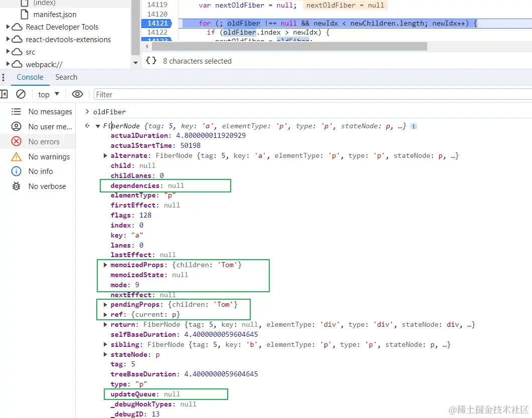Click line number 14119 in gutter

pyautogui.click(x=157, y=5)
